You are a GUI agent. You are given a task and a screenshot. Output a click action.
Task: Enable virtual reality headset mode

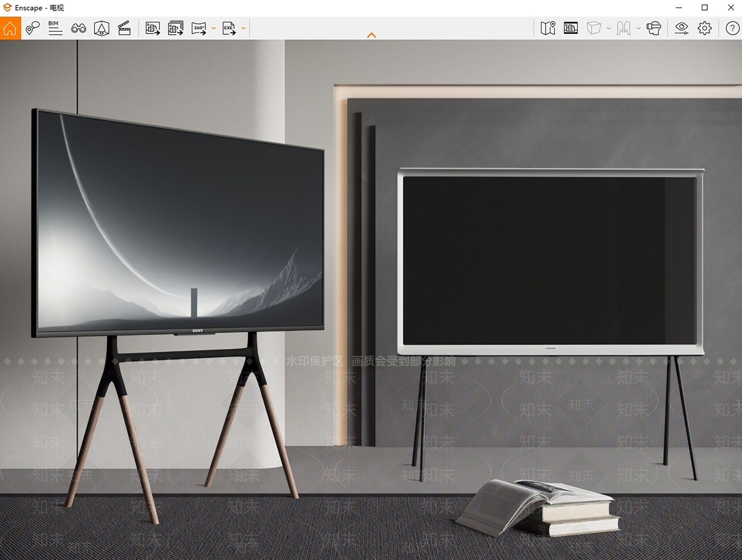click(654, 28)
